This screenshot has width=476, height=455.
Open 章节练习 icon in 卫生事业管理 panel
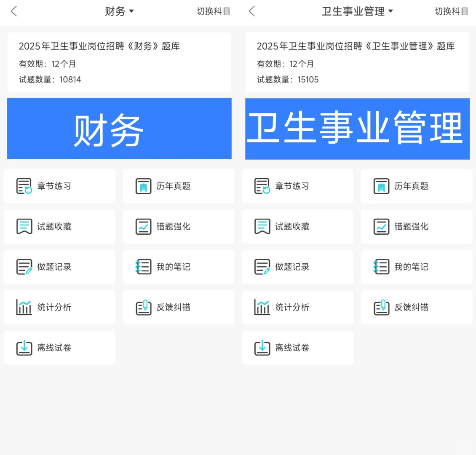[x=262, y=186]
